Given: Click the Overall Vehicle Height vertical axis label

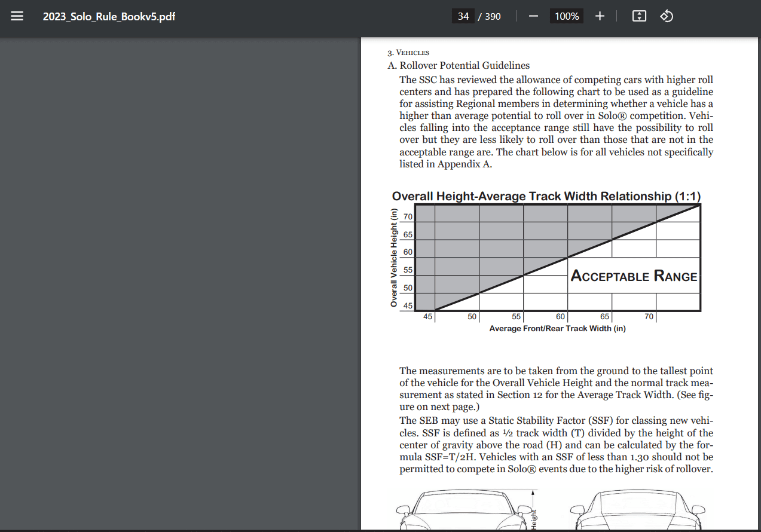Looking at the screenshot, I should click(x=394, y=258).
